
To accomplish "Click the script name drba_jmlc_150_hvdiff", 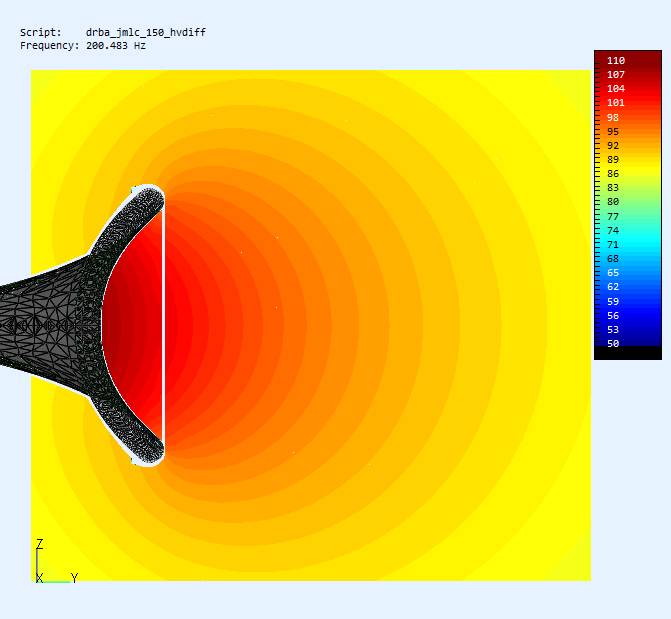I will [x=145, y=33].
